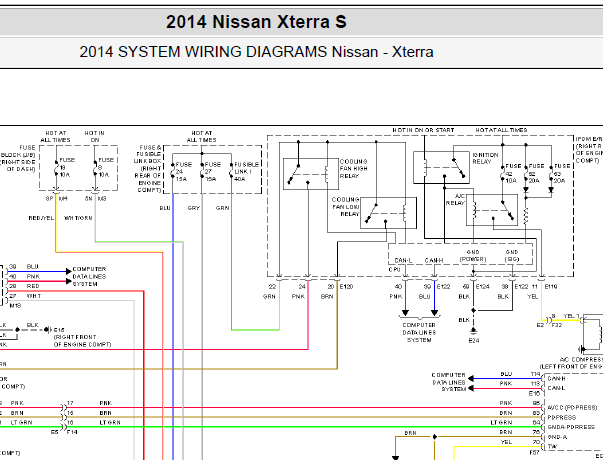Select the "2014 SYSTEM WIRING DIAGRAMS Nissan - Xterra" heading
Viewport: 603px width, 460px height.
click(256, 52)
